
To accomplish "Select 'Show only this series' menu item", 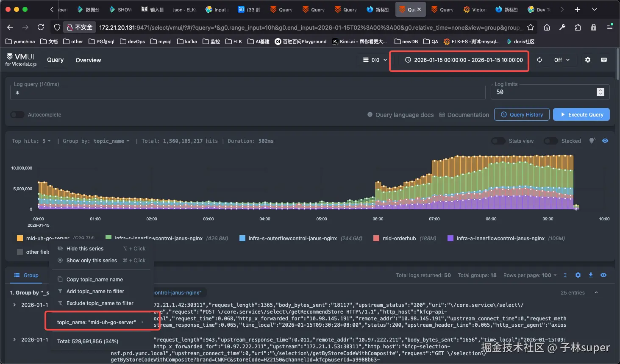I will point(92,261).
